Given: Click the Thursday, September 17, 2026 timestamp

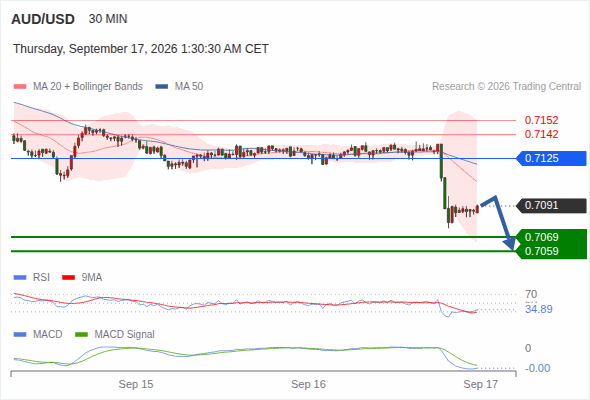Looking at the screenshot, I should coord(141,49).
